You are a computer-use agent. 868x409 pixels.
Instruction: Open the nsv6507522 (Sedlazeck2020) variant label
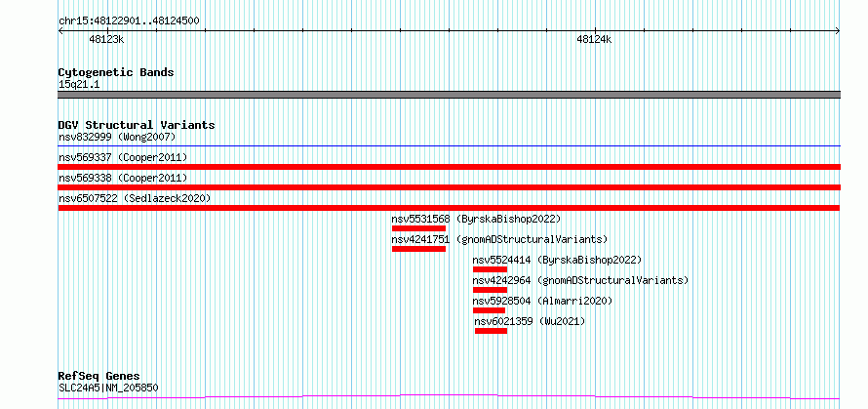tap(135, 198)
